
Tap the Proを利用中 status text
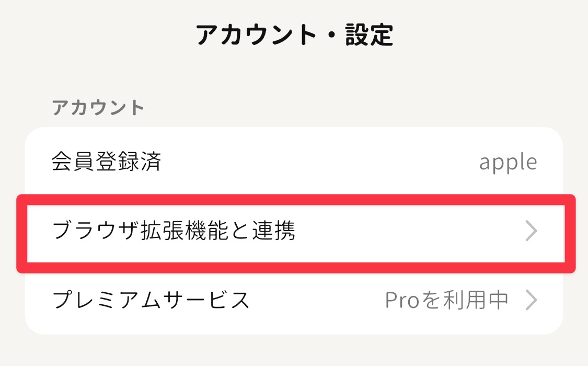[446, 300]
